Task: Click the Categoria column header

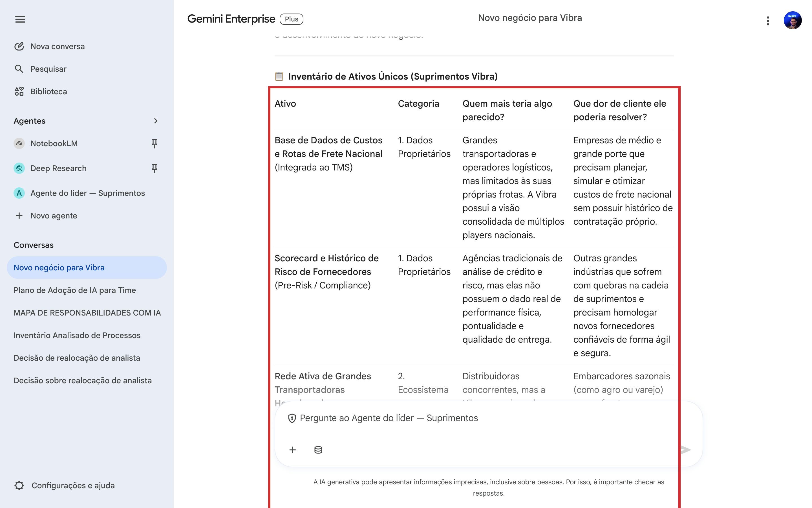Action: coord(418,104)
